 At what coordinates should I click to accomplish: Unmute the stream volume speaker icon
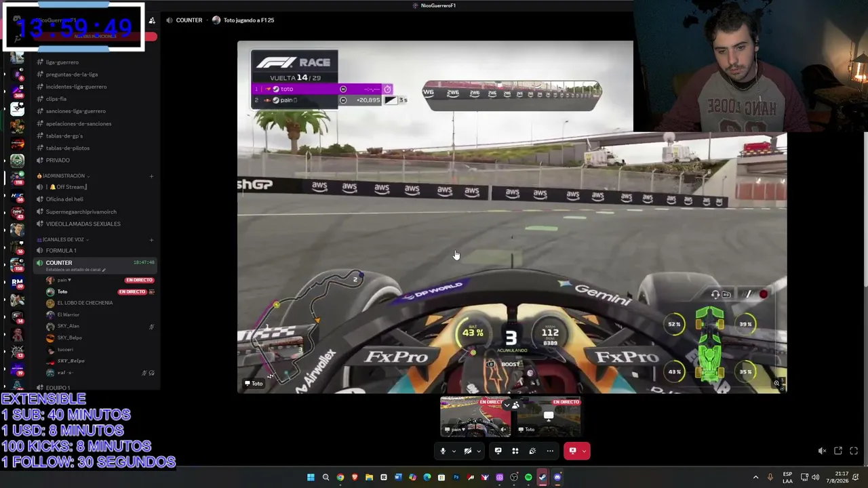click(x=822, y=451)
